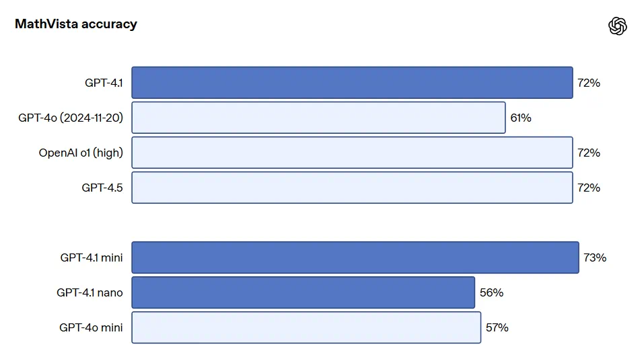644x357 pixels.
Task: Click the GPT-4.1 row label
Action: 104,83
